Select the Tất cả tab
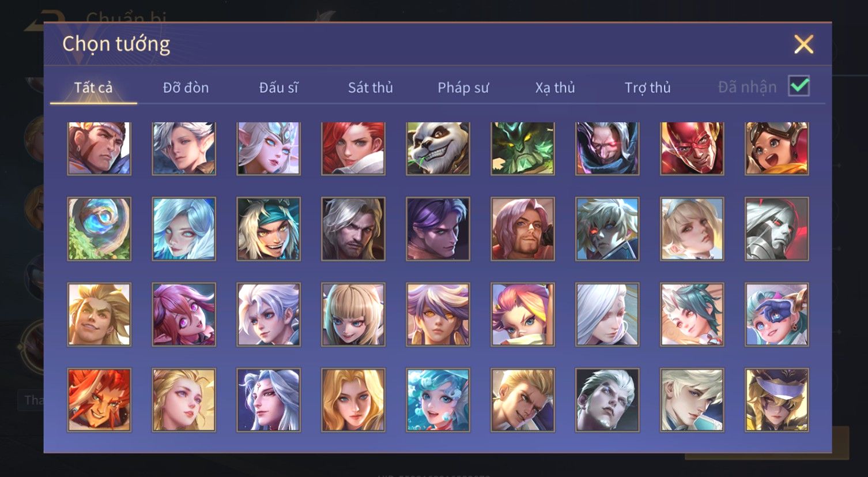868x477 pixels. pos(93,88)
